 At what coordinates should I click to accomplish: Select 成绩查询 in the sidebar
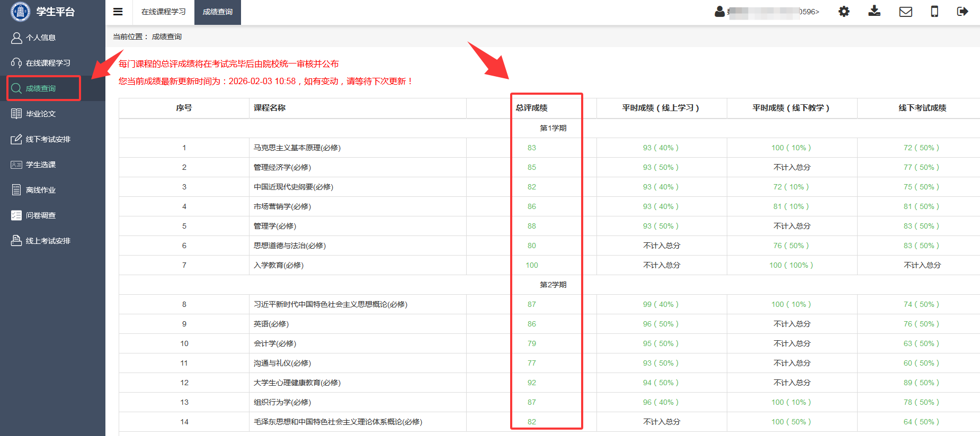[41, 88]
